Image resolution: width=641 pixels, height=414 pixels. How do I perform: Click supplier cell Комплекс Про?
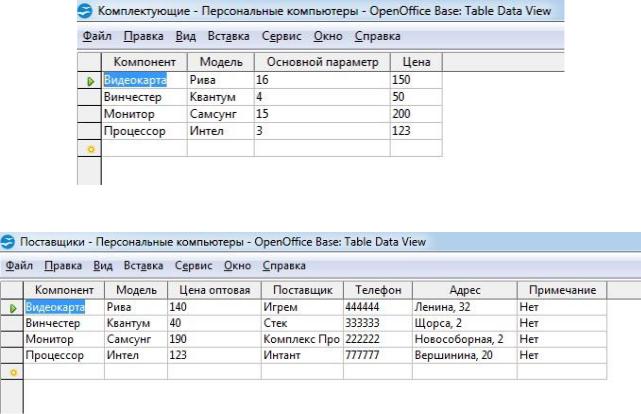pos(303,339)
